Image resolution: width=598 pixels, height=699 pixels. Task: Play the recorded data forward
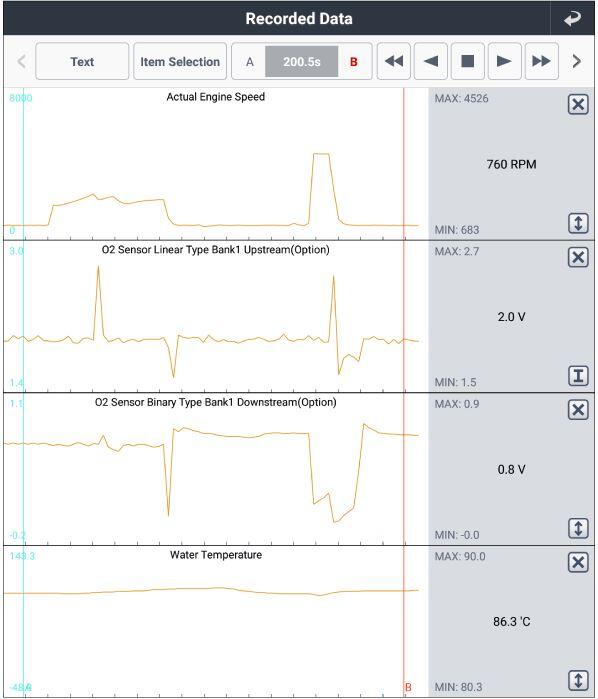(504, 61)
